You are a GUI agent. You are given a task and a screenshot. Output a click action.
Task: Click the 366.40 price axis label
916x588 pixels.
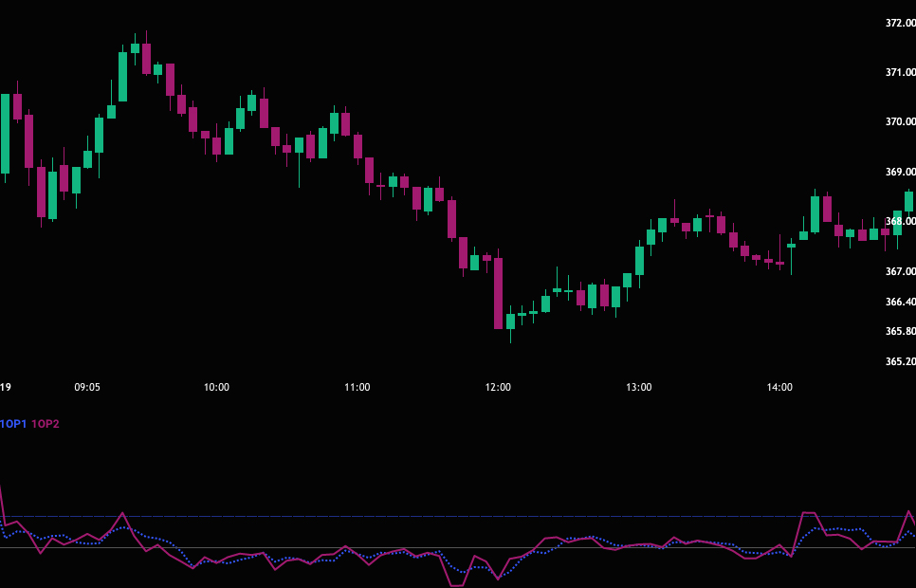point(901,302)
